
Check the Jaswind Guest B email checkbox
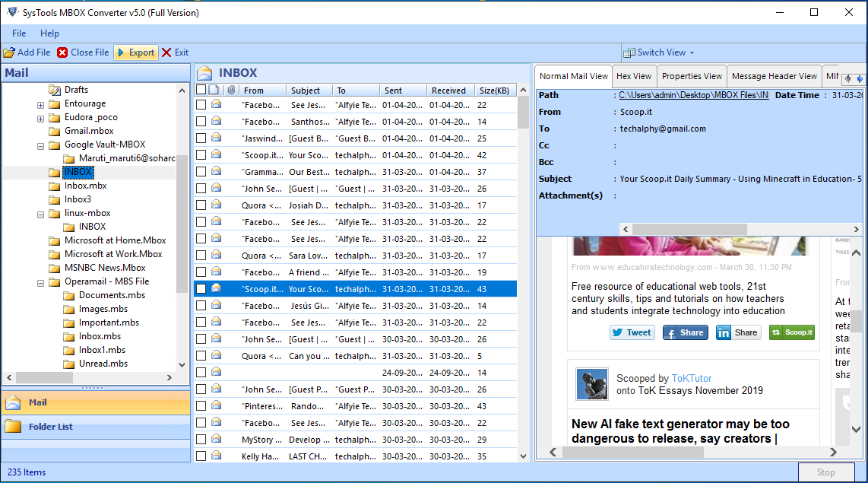tap(201, 138)
